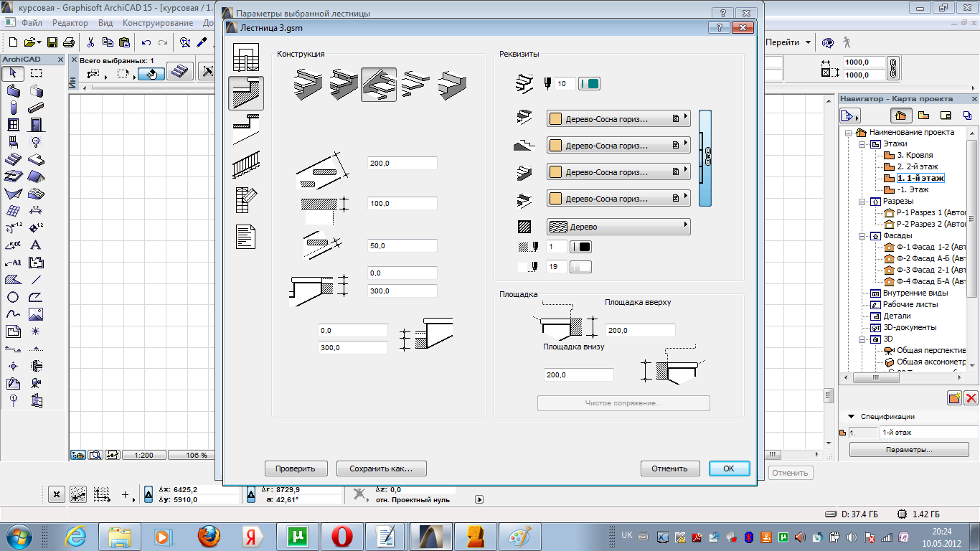The width and height of the screenshot is (980, 551).
Task: Open the Перейти dropdown arrow
Action: 809,42
